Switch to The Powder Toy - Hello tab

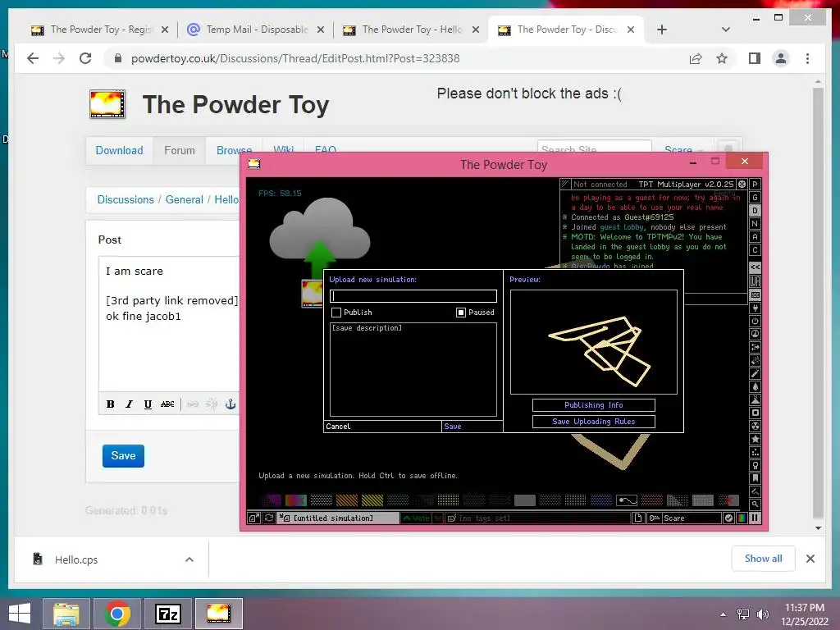click(x=412, y=30)
